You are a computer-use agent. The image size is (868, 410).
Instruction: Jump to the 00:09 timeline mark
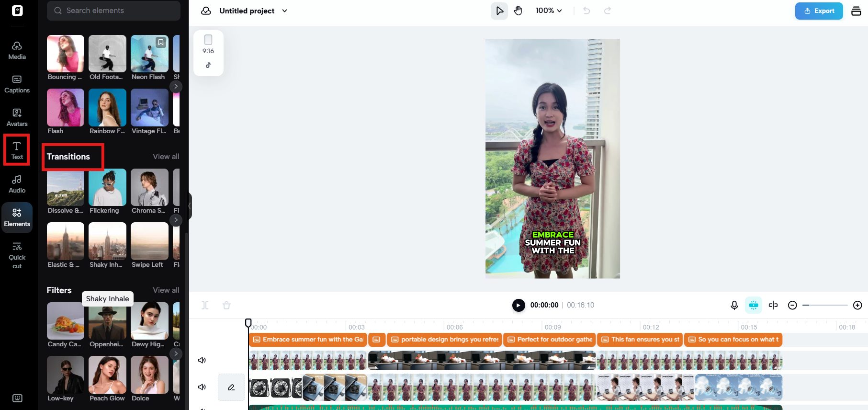click(x=552, y=327)
